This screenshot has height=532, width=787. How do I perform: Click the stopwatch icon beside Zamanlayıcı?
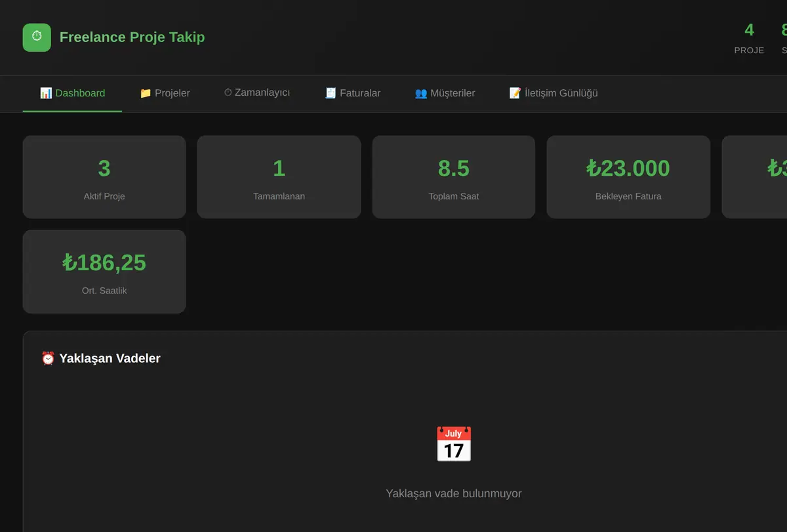pos(228,93)
